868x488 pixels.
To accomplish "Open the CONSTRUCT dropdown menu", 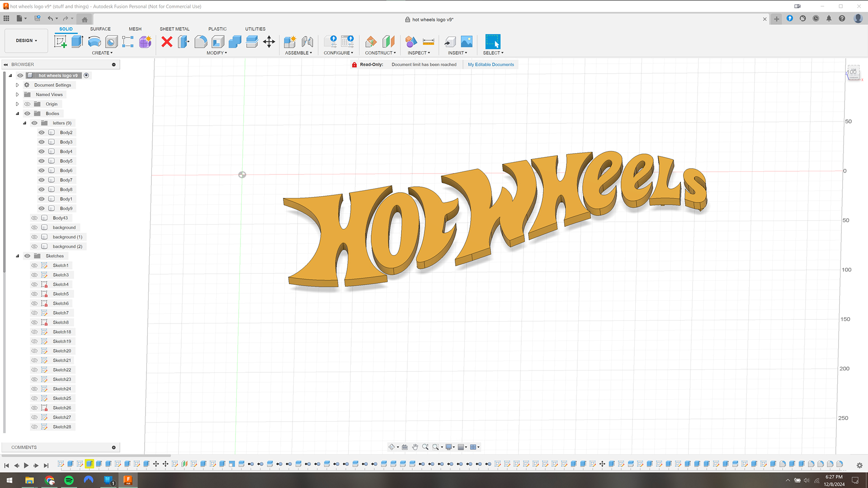I will click(x=380, y=53).
